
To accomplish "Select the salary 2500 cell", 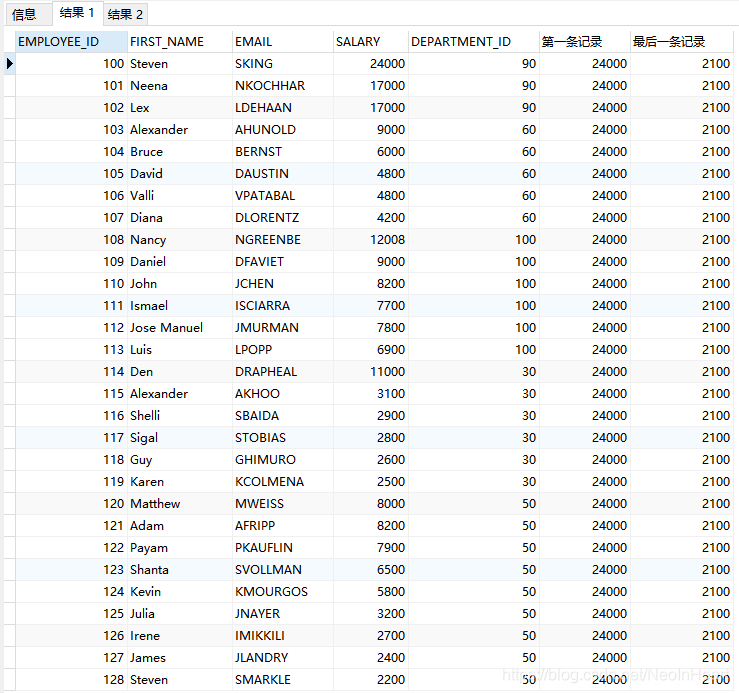I will (370, 482).
